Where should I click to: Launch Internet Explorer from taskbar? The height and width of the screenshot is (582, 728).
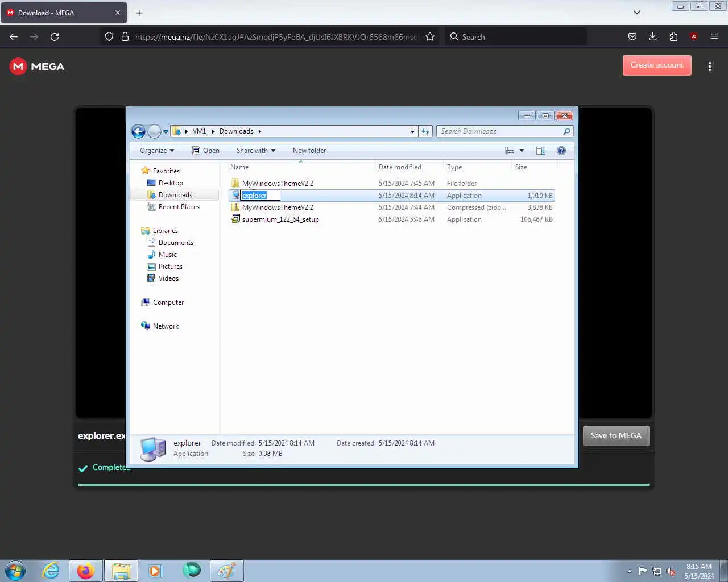pyautogui.click(x=51, y=571)
